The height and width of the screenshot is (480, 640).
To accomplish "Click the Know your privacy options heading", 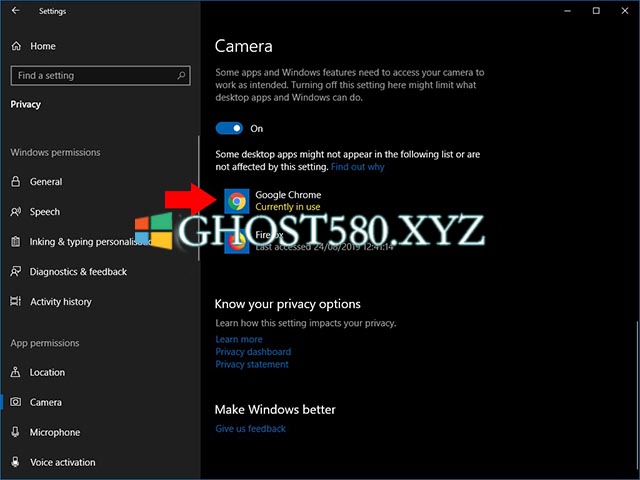I will (x=287, y=304).
